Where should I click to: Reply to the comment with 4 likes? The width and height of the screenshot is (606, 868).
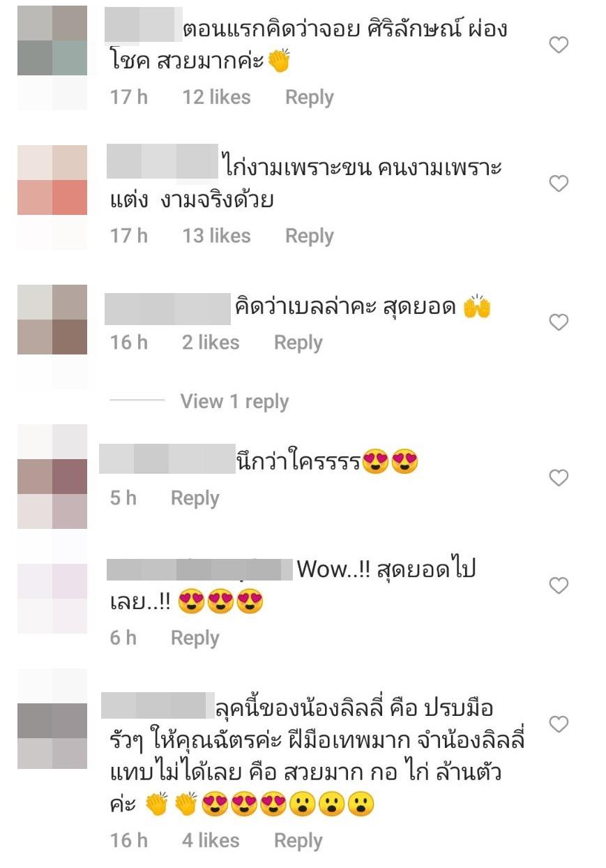click(298, 841)
